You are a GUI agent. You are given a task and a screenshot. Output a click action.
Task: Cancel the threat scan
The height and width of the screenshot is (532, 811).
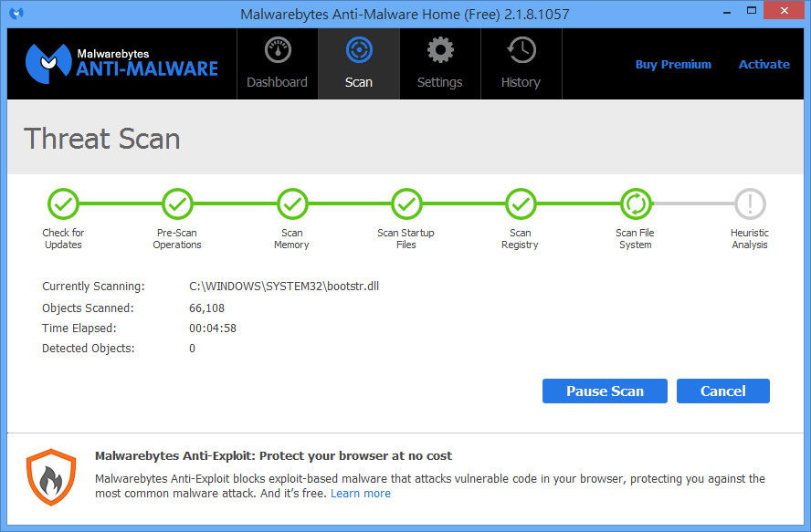tap(723, 391)
